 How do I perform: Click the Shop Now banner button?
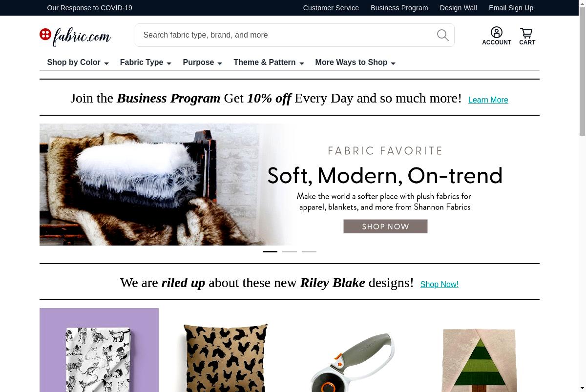point(385,227)
